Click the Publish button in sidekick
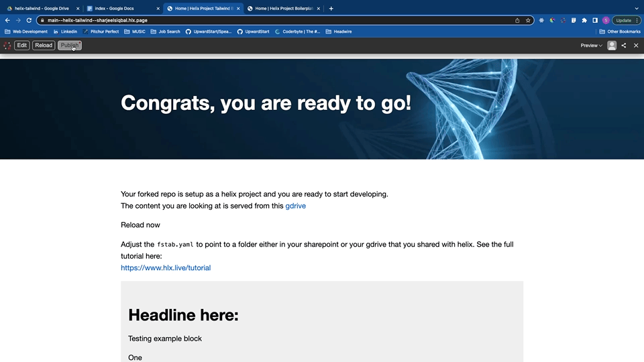The image size is (644, 362). pyautogui.click(x=69, y=46)
